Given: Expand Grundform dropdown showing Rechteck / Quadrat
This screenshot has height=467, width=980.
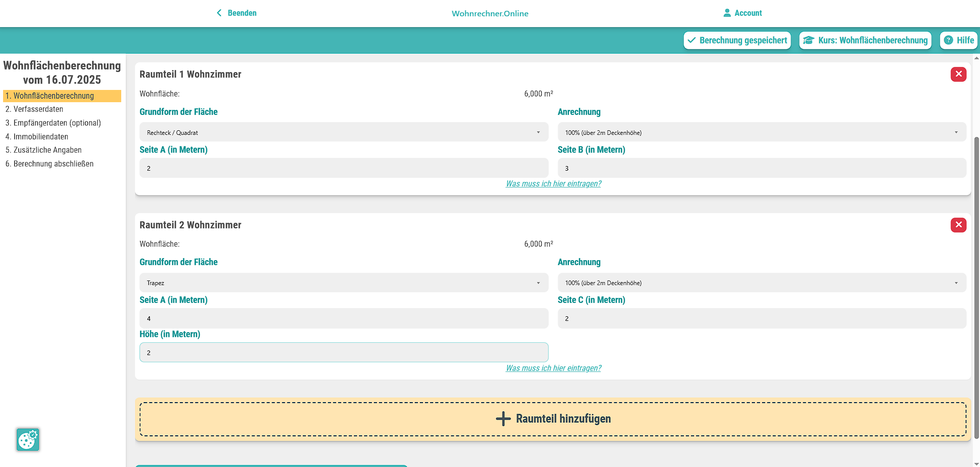Looking at the screenshot, I should point(344,132).
